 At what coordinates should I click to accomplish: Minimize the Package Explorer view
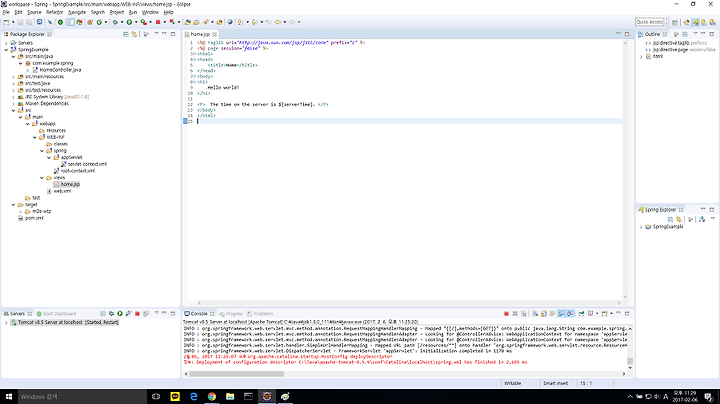click(x=164, y=34)
